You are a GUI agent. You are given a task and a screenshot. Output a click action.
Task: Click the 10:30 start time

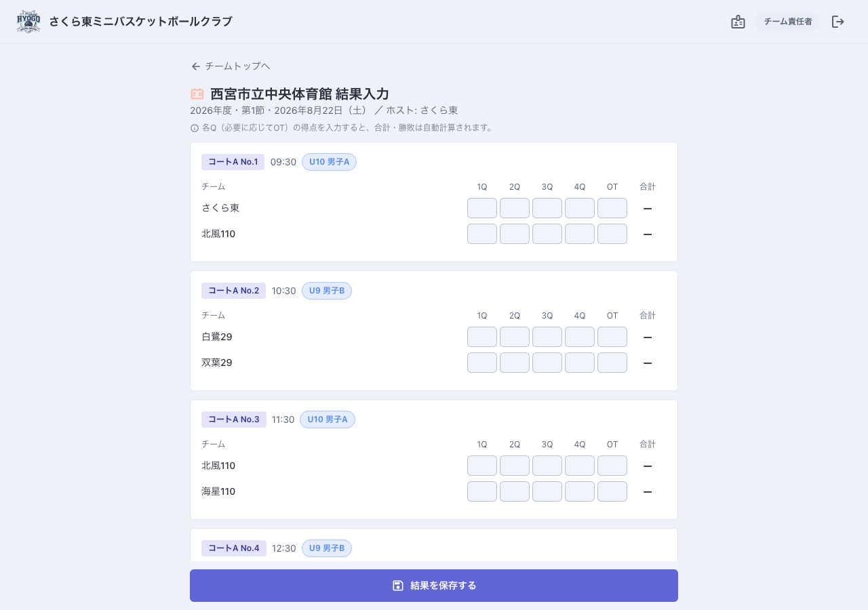point(284,291)
